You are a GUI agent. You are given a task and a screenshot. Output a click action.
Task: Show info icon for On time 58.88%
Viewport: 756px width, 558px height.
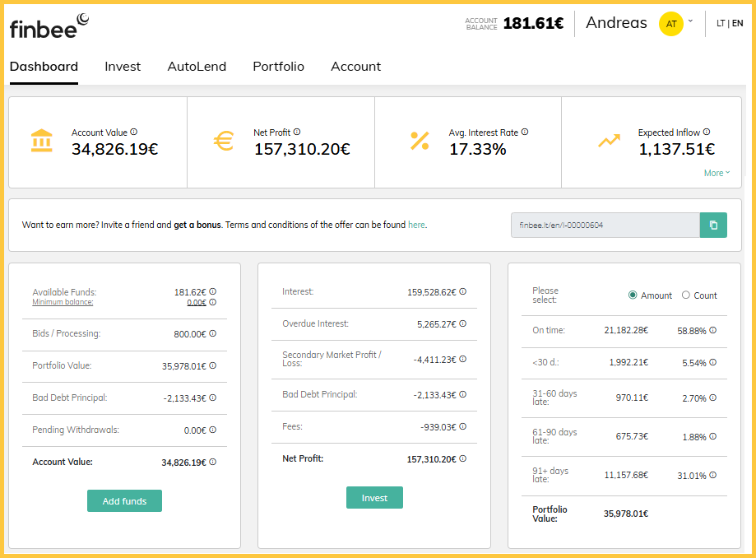(713, 330)
